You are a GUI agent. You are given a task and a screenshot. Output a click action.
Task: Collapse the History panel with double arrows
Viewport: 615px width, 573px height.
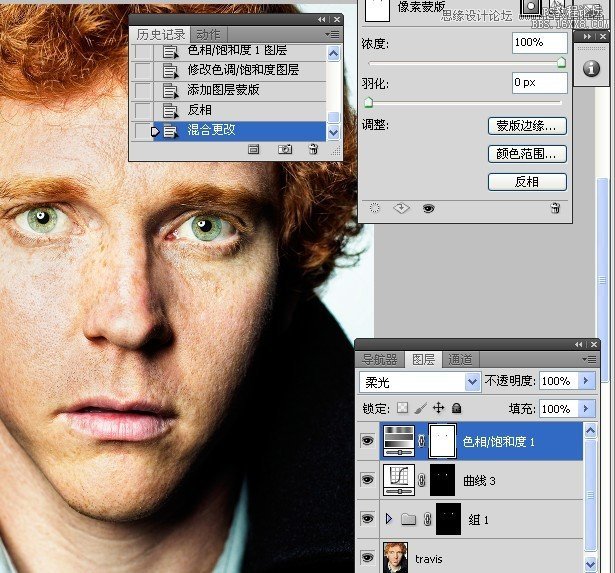click(322, 19)
